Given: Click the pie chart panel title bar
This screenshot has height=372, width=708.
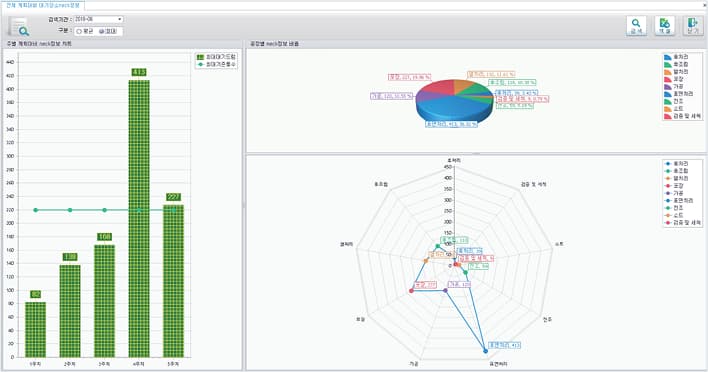Looking at the screenshot, I should pyautogui.click(x=477, y=44).
